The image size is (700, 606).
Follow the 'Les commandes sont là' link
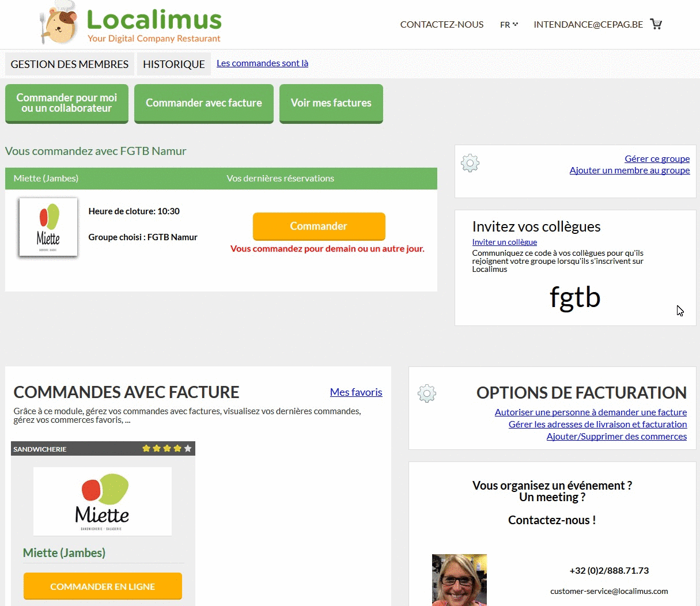click(262, 63)
